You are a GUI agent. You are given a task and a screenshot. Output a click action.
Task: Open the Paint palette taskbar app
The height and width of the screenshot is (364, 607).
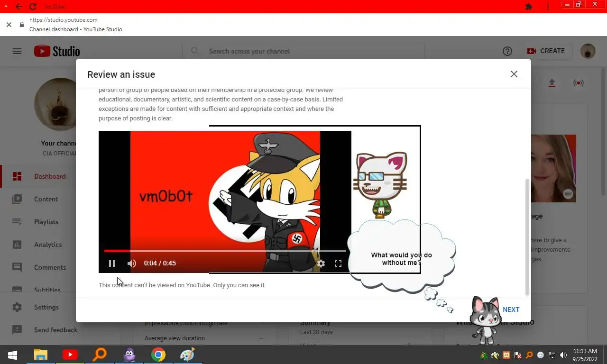tap(188, 355)
